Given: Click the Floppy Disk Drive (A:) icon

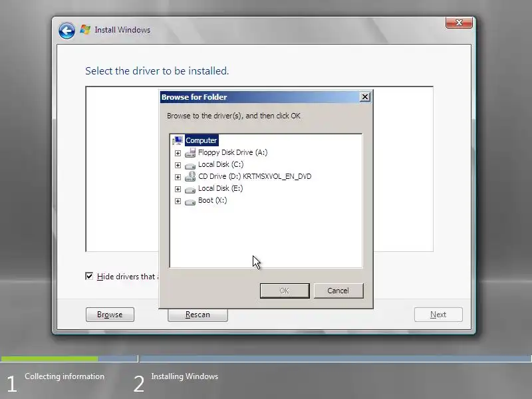Looking at the screenshot, I should [x=190, y=153].
